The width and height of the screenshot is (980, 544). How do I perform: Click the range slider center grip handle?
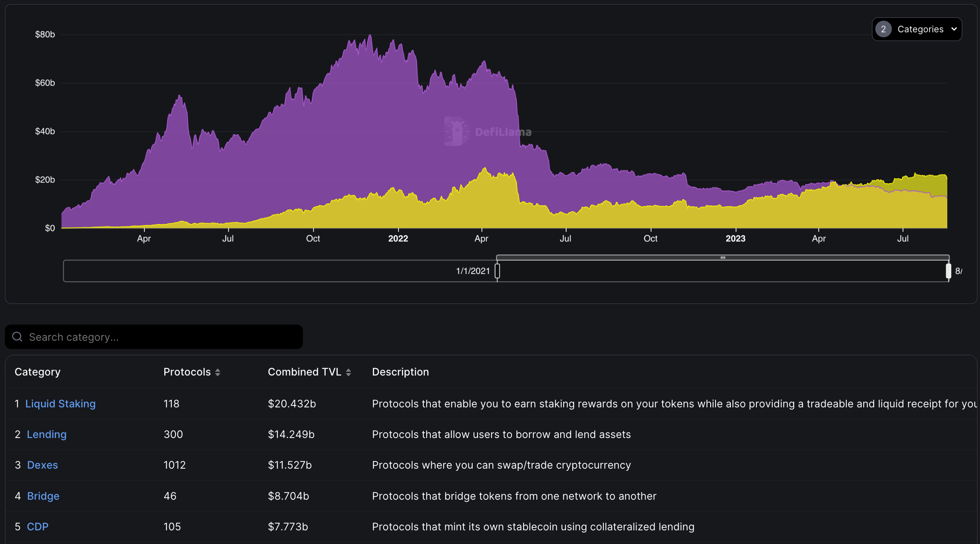point(723,258)
